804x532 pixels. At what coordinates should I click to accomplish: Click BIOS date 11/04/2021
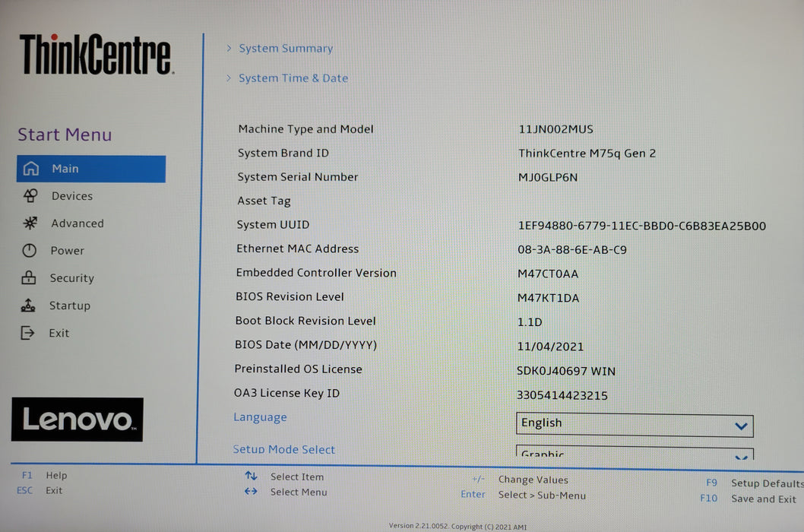550,347
